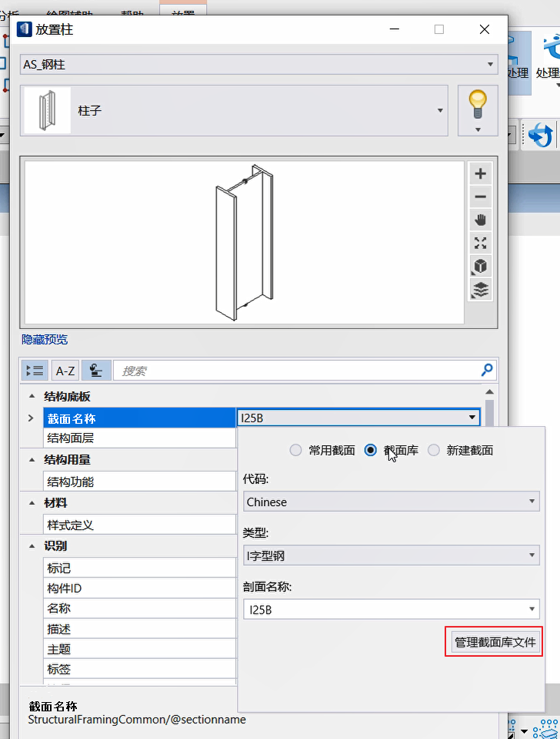
Task: Select the 主题 property row
Action: pyautogui.click(x=139, y=649)
